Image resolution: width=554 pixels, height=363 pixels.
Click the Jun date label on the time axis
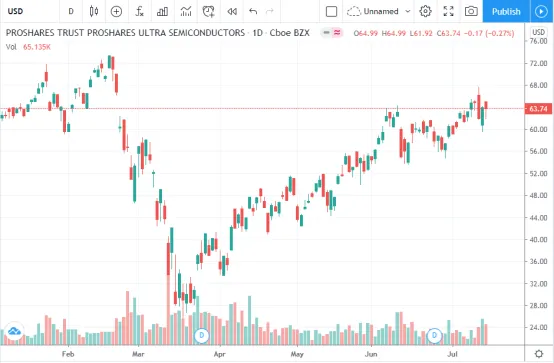click(371, 354)
